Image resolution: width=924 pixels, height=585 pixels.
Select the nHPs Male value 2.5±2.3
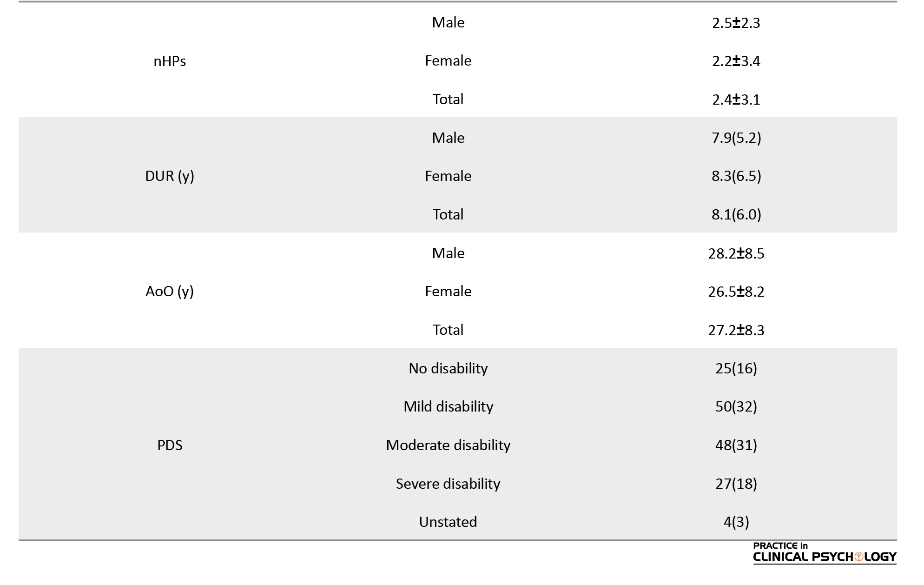(x=736, y=23)
